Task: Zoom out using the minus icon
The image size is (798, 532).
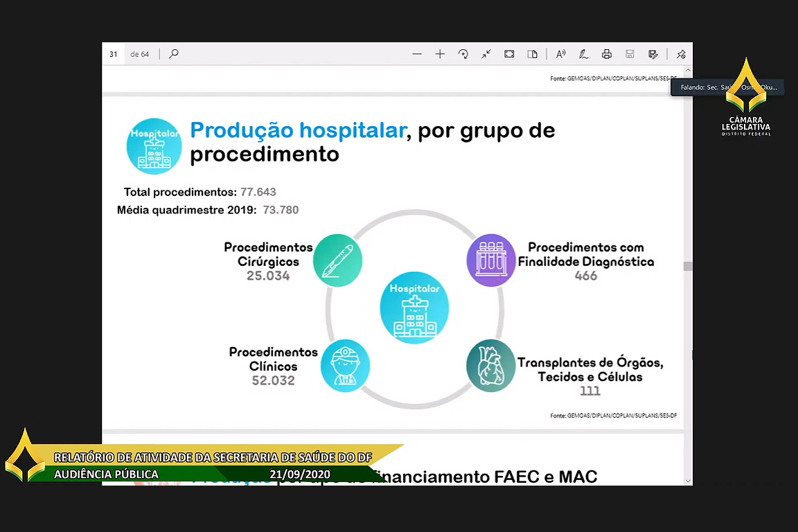Action: [417, 54]
